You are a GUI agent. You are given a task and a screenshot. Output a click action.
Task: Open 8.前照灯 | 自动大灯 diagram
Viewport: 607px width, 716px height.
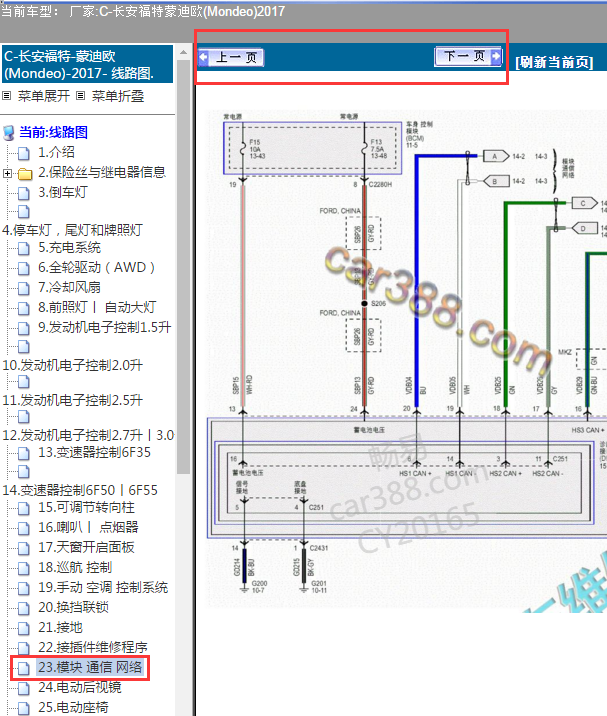coord(97,307)
